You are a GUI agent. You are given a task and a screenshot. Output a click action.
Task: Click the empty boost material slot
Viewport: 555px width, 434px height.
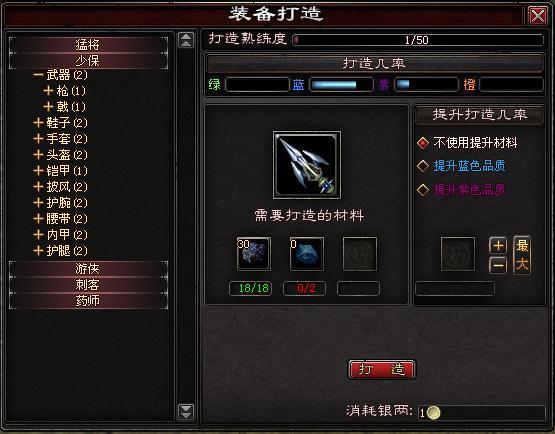click(x=458, y=254)
